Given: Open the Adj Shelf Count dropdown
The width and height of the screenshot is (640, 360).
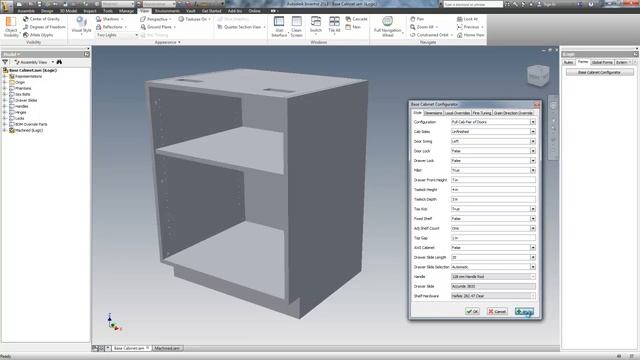Looking at the screenshot, I should [x=533, y=229].
